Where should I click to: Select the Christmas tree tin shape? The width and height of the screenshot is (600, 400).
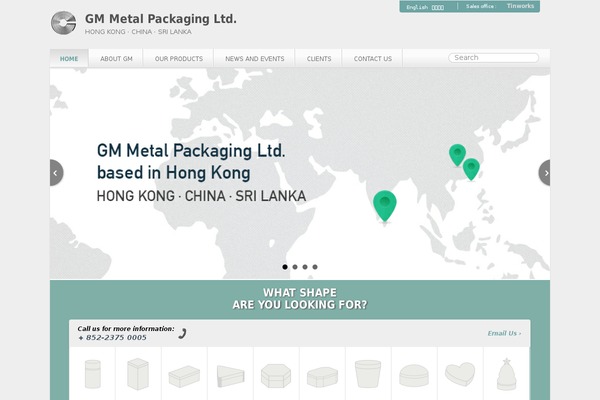coord(506,374)
